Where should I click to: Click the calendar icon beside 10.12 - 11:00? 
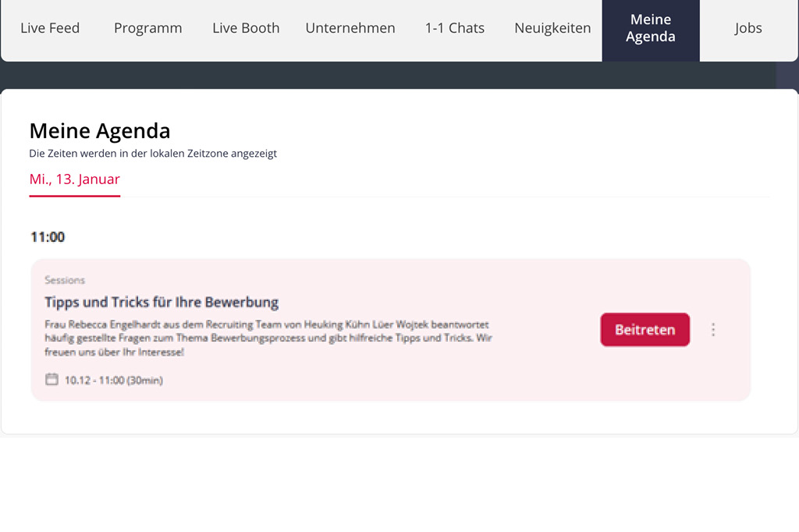pyautogui.click(x=51, y=379)
